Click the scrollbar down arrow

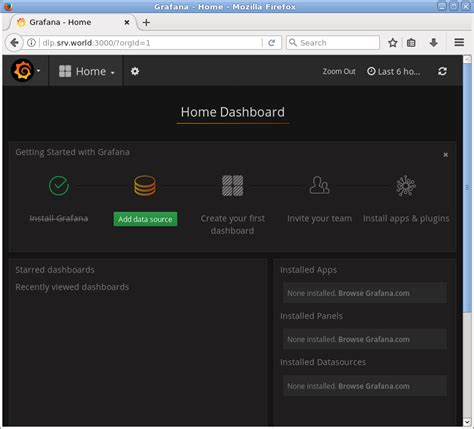467,422
